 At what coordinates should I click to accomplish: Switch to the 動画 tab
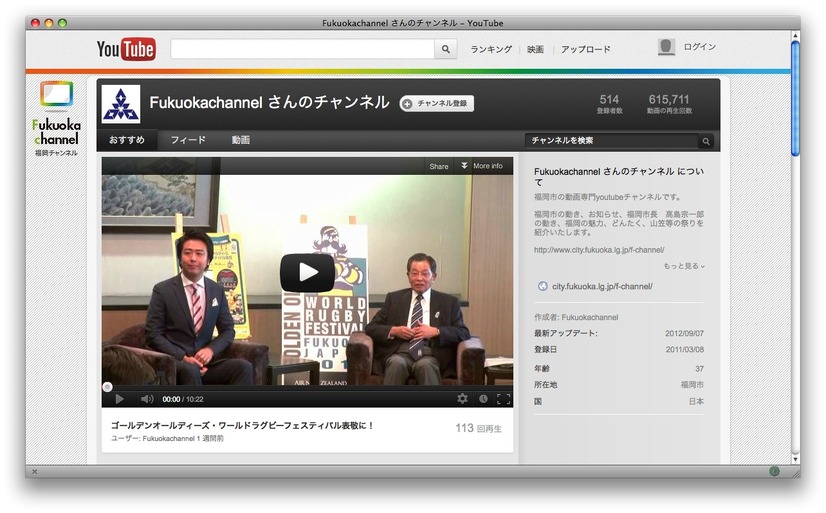[241, 140]
